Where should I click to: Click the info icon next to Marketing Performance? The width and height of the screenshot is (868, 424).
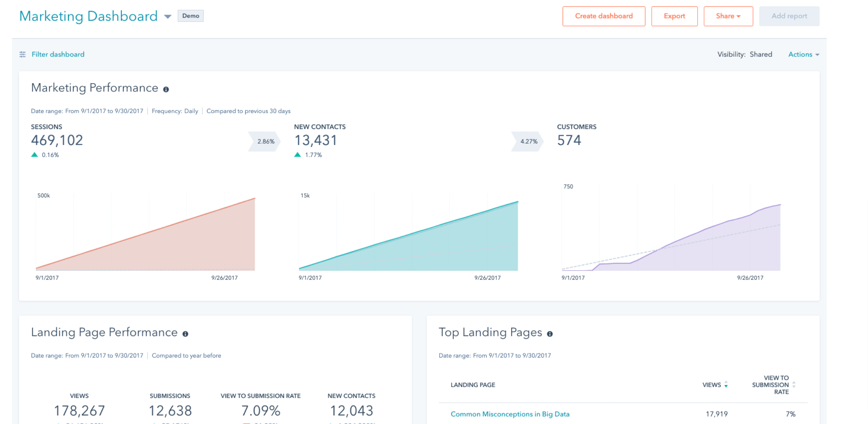pyautogui.click(x=167, y=89)
